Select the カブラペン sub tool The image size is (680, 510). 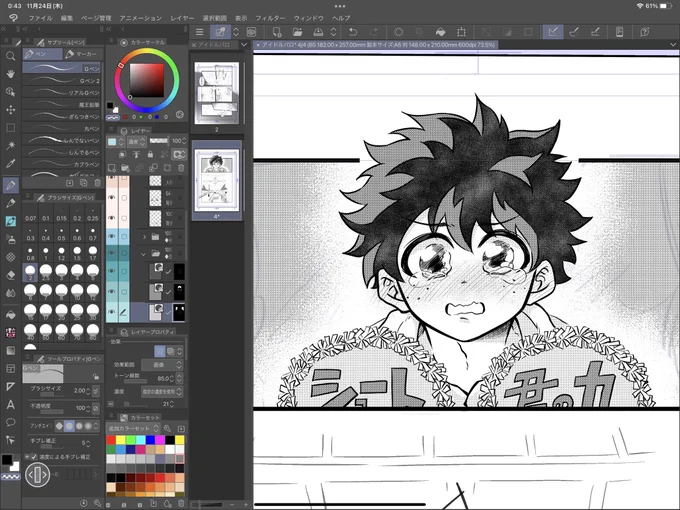pyautogui.click(x=62, y=164)
